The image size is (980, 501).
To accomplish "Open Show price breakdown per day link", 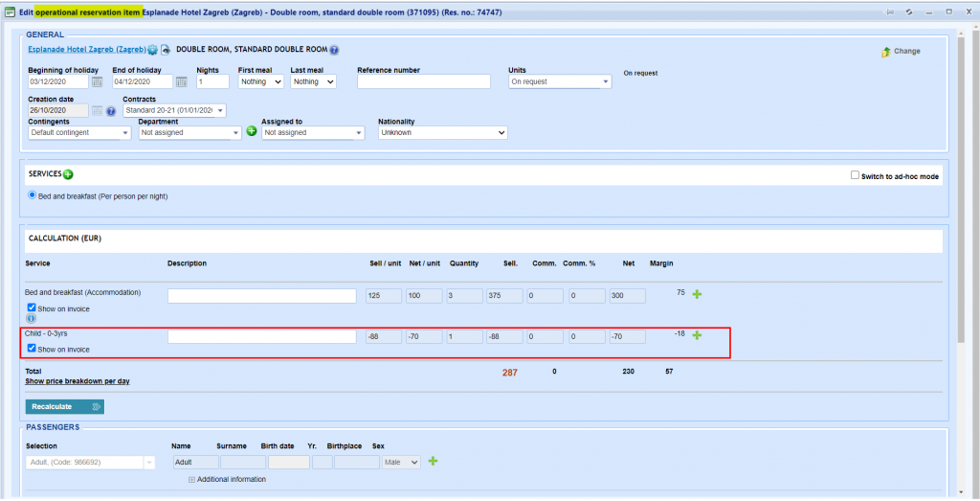I will tap(78, 381).
